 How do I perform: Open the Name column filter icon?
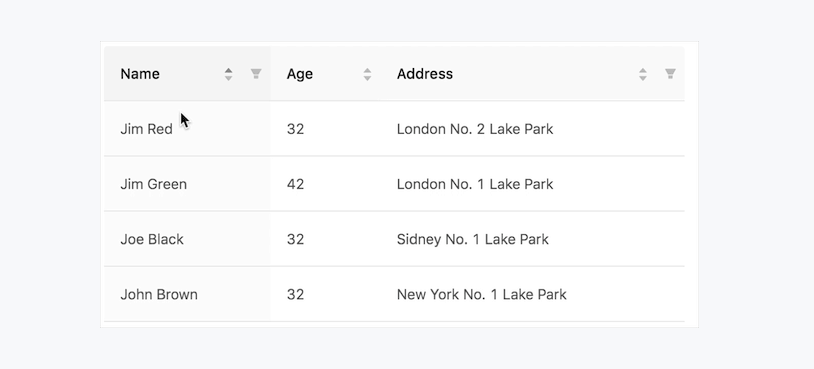(256, 74)
